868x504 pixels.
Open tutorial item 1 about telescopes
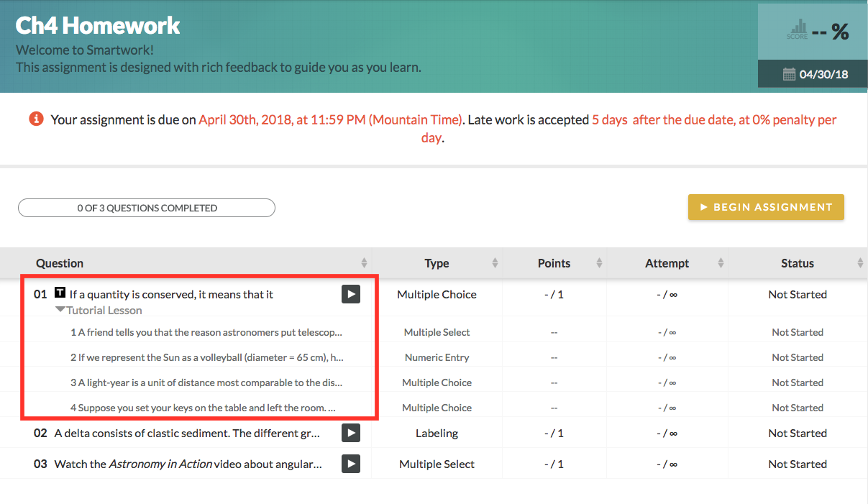[206, 332]
